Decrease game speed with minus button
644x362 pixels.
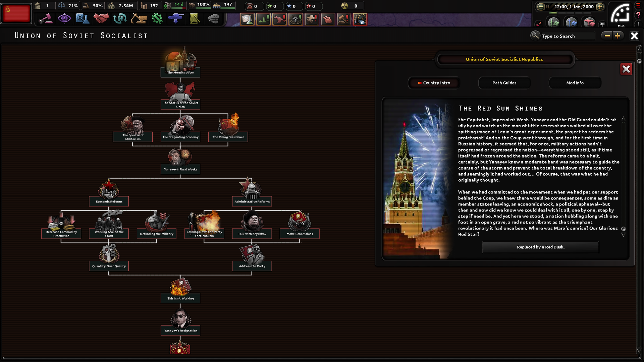(541, 6)
